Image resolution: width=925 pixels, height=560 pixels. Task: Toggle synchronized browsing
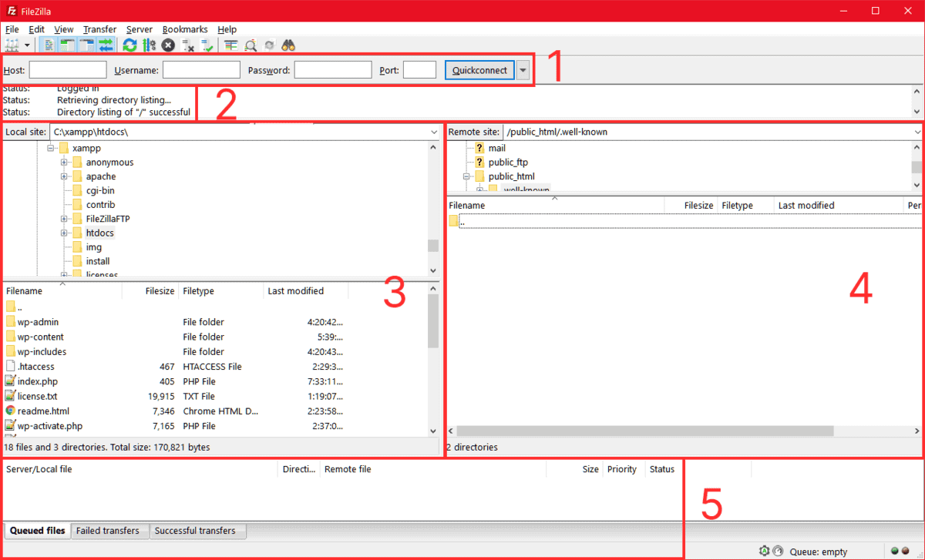click(269, 44)
